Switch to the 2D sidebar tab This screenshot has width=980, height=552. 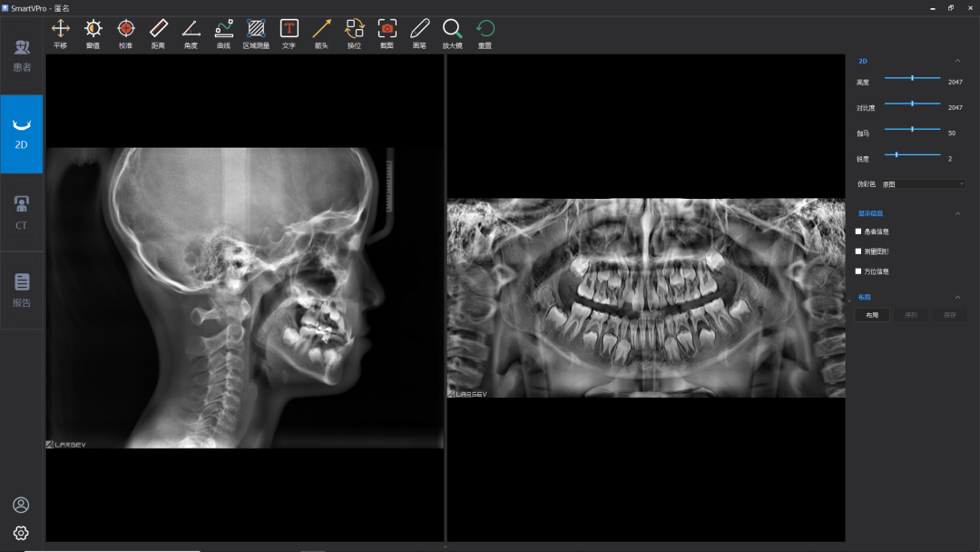pos(22,133)
